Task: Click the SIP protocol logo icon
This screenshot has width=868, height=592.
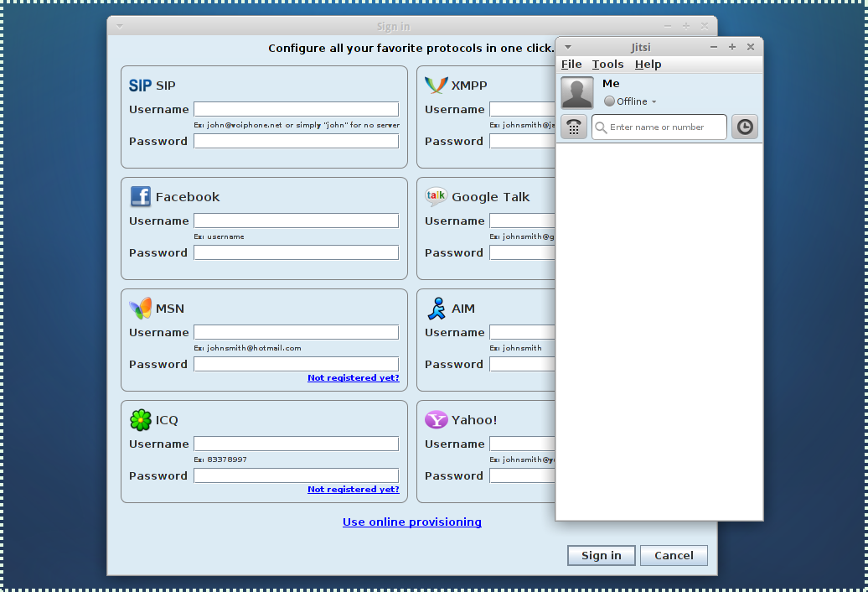Action: click(140, 86)
